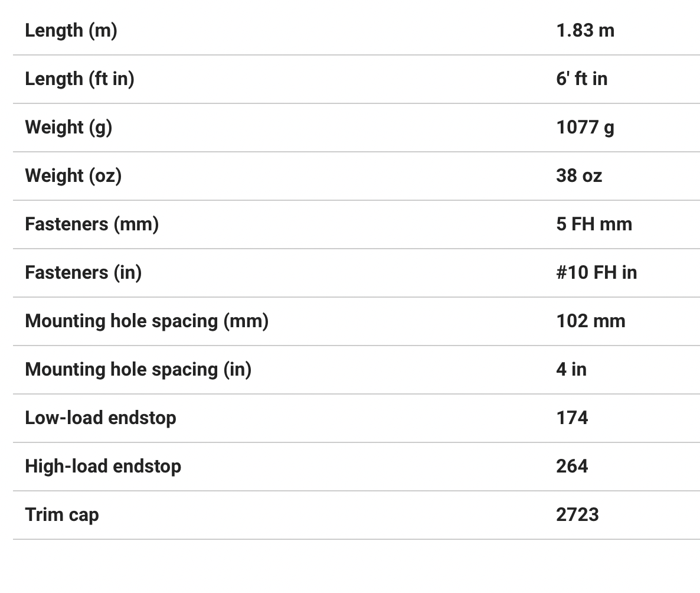Click the "Fasteners (in)" row label
The width and height of the screenshot is (700, 593).
click(83, 272)
